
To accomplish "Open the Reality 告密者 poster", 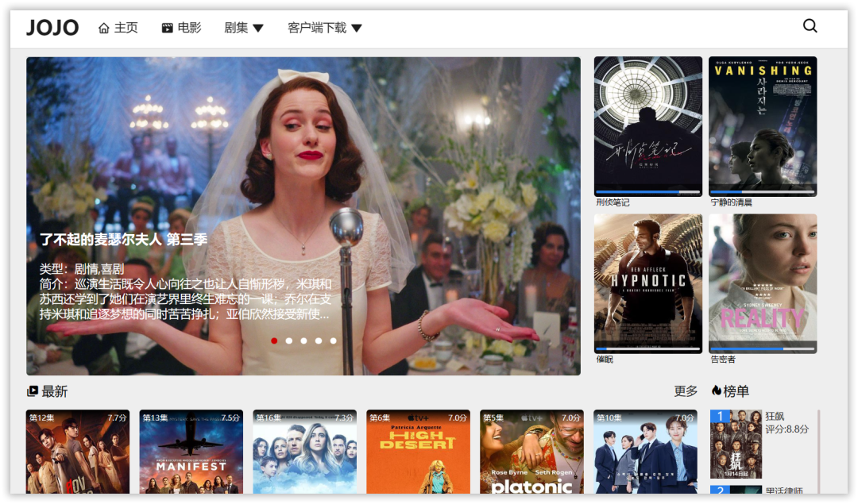I will (x=763, y=283).
